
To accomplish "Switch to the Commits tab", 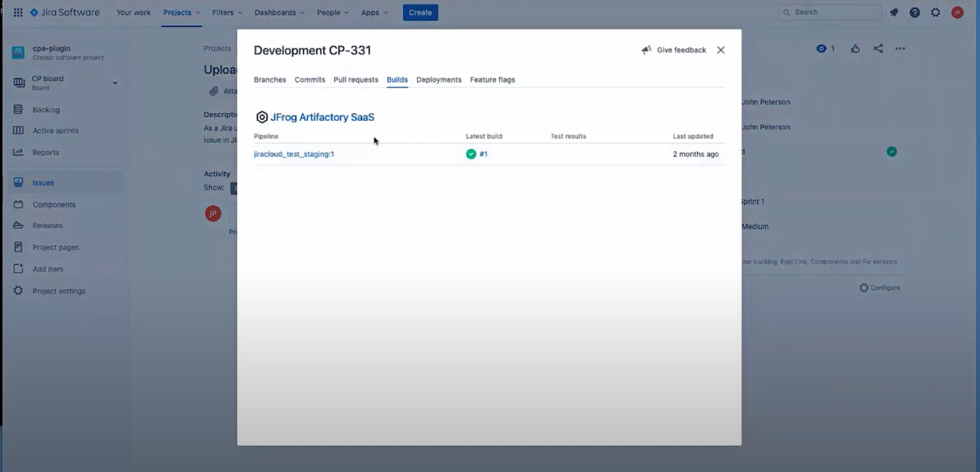I will 309,80.
